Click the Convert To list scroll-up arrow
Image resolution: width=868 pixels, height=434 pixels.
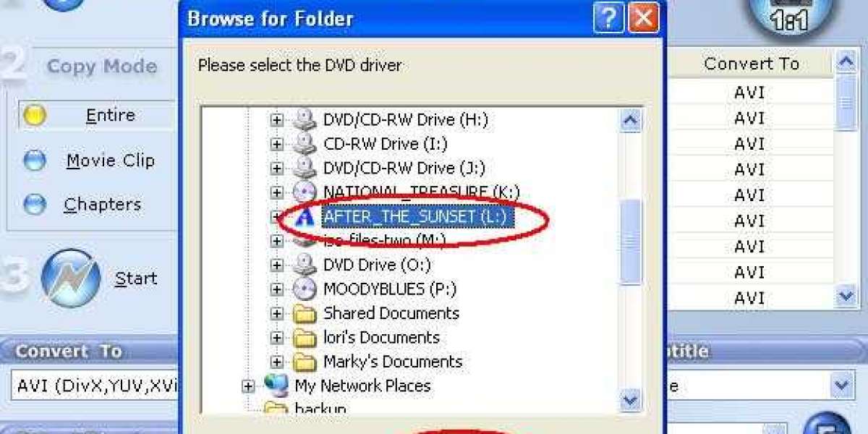[846, 64]
